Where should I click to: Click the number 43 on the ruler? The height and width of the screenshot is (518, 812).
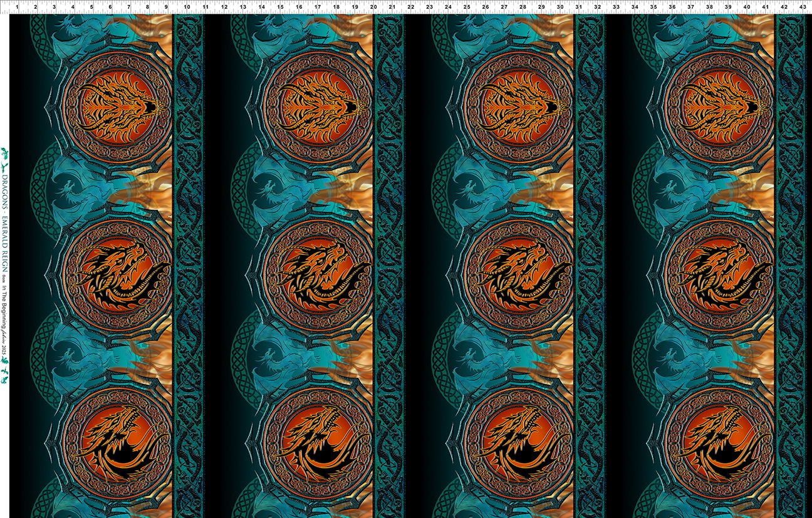[803, 7]
